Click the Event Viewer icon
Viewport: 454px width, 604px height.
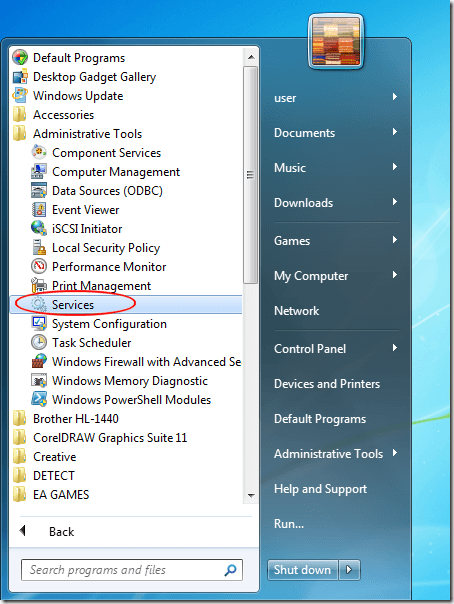pyautogui.click(x=39, y=209)
